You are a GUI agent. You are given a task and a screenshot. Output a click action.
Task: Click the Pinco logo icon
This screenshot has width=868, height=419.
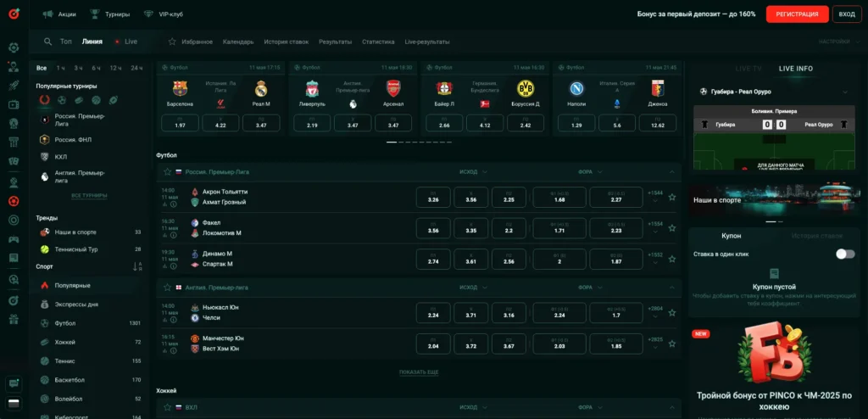pos(13,14)
